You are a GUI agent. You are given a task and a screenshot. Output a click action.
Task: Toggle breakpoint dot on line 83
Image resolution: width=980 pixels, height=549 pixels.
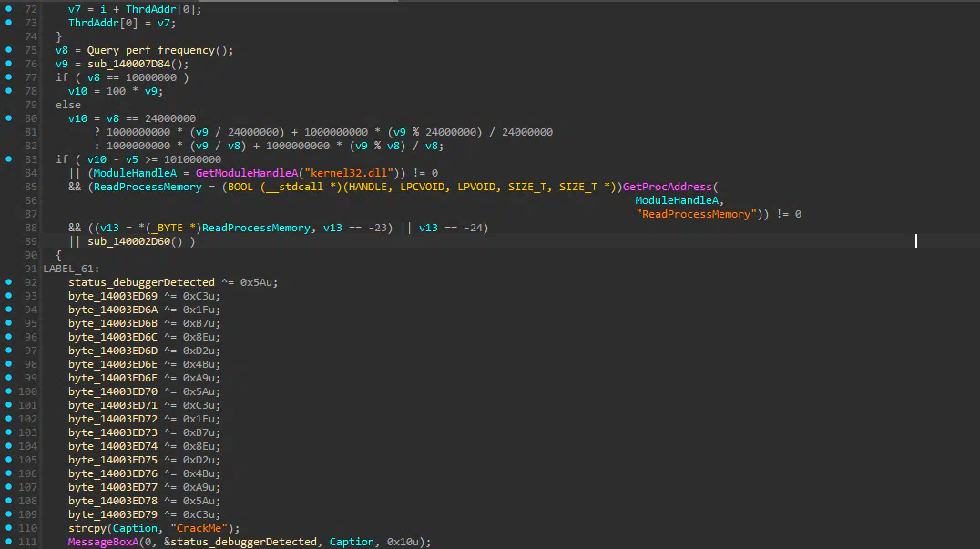[8, 159]
